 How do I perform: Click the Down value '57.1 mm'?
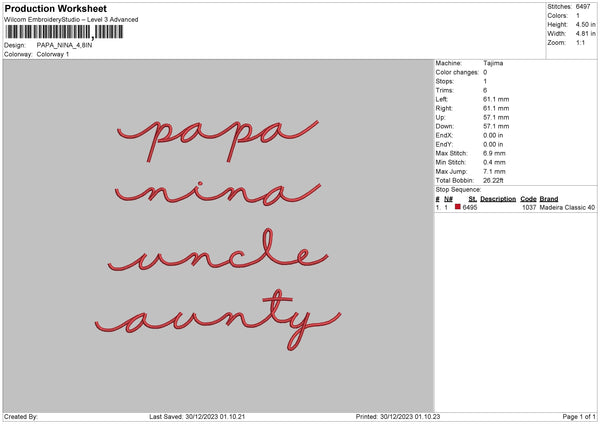[x=496, y=126]
